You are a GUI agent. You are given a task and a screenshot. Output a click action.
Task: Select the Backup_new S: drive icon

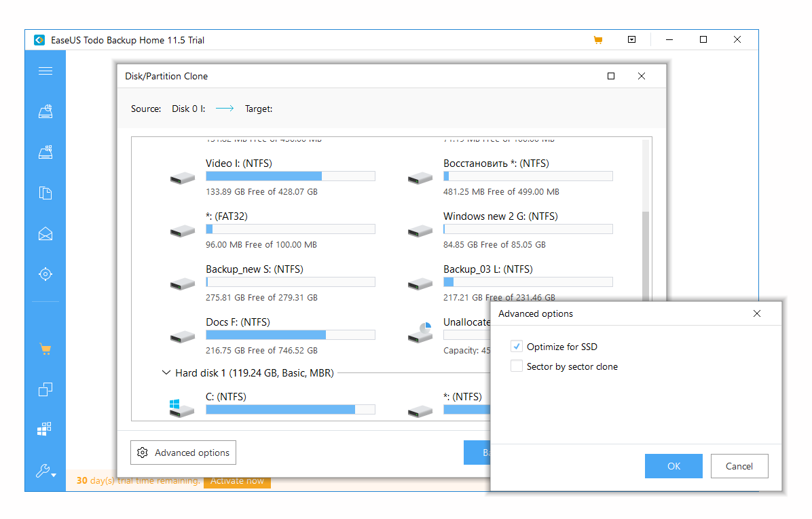coord(182,284)
